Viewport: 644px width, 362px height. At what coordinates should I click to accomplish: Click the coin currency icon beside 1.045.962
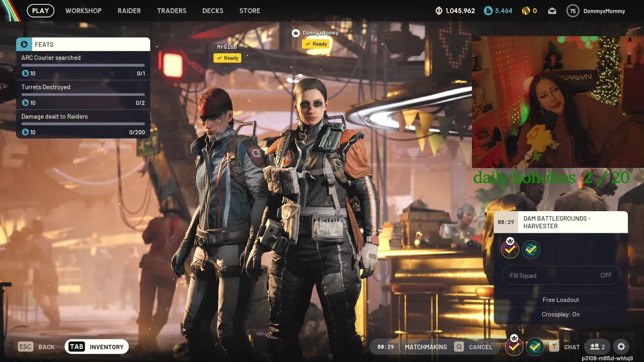click(x=439, y=11)
